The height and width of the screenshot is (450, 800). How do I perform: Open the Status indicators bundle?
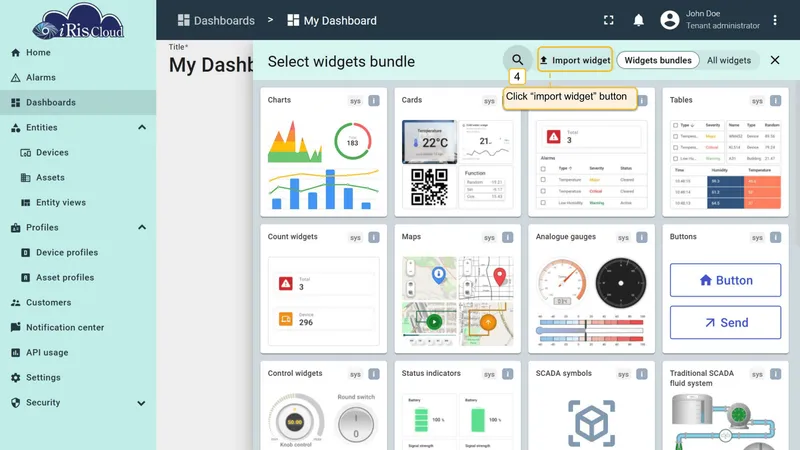457,406
